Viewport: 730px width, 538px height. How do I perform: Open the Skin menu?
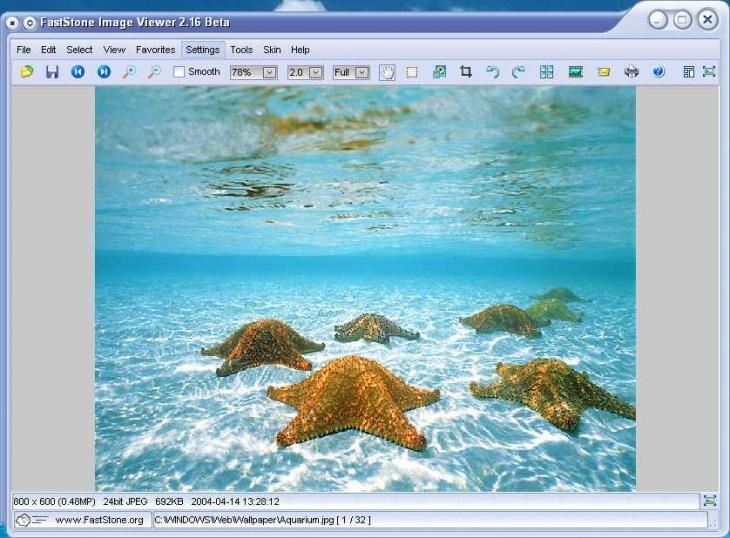272,49
